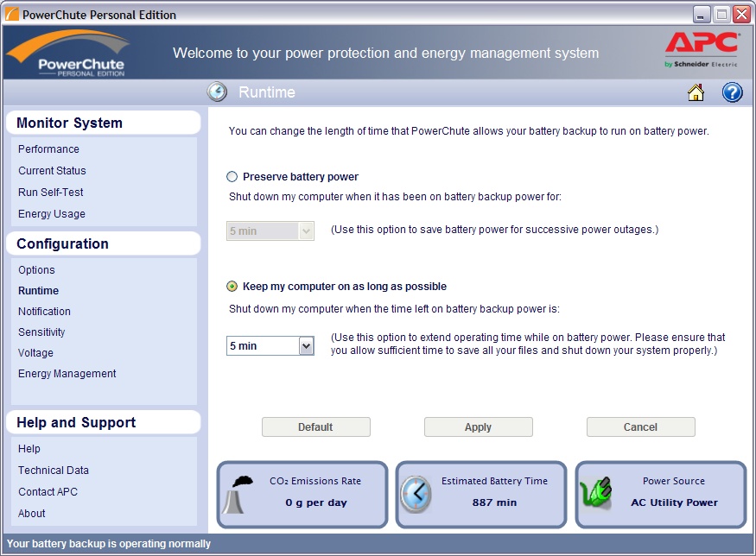The height and width of the screenshot is (556, 756).
Task: Click the Monitor System header
Action: pos(103,123)
